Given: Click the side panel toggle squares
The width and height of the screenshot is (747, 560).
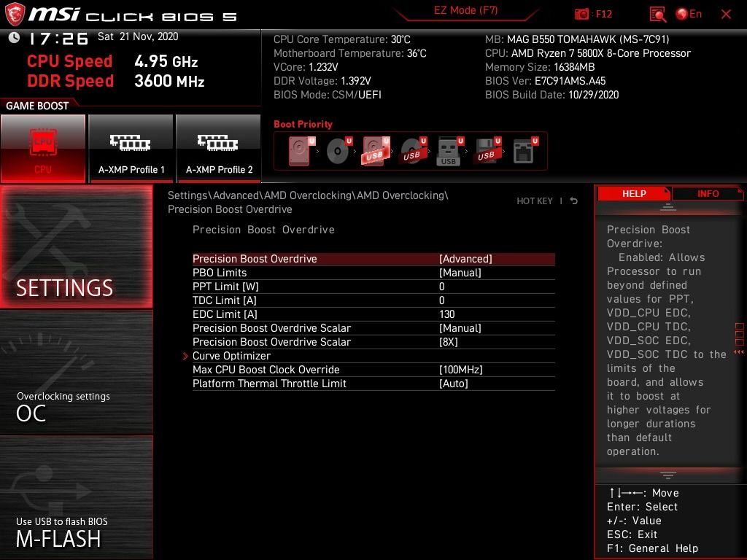Looking at the screenshot, I should 740,334.
